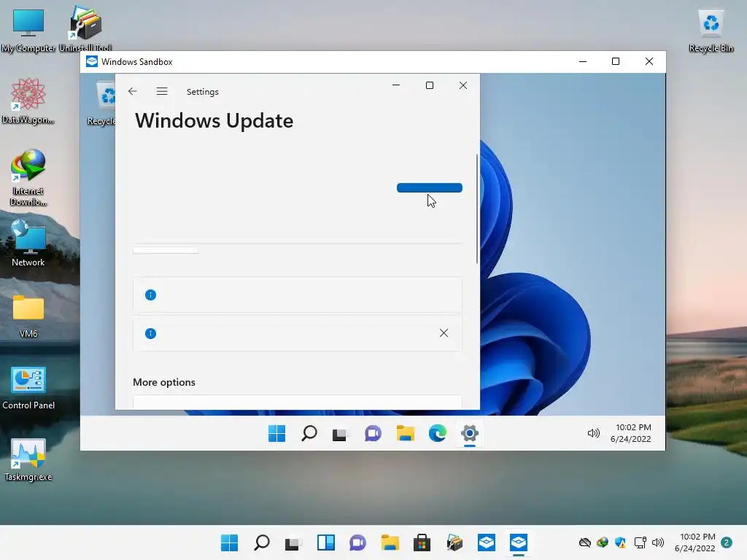Image resolution: width=747 pixels, height=560 pixels.
Task: Click the "Settings" title text
Action: click(203, 91)
